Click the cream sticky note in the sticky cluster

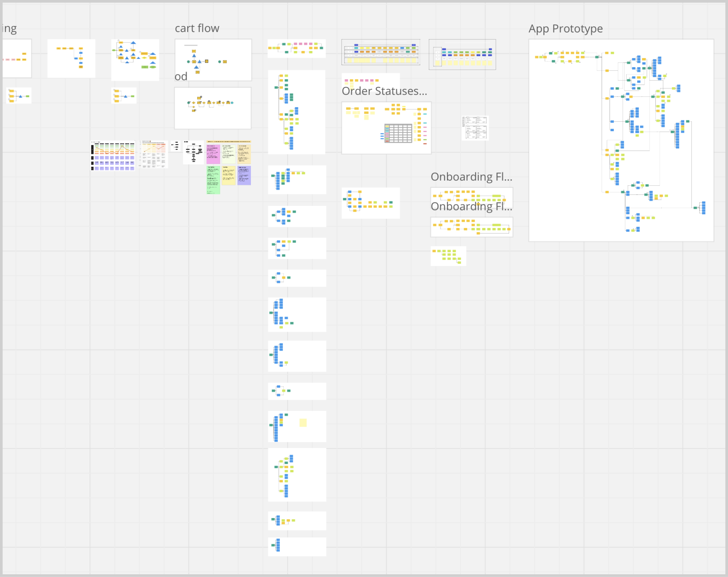click(244, 154)
